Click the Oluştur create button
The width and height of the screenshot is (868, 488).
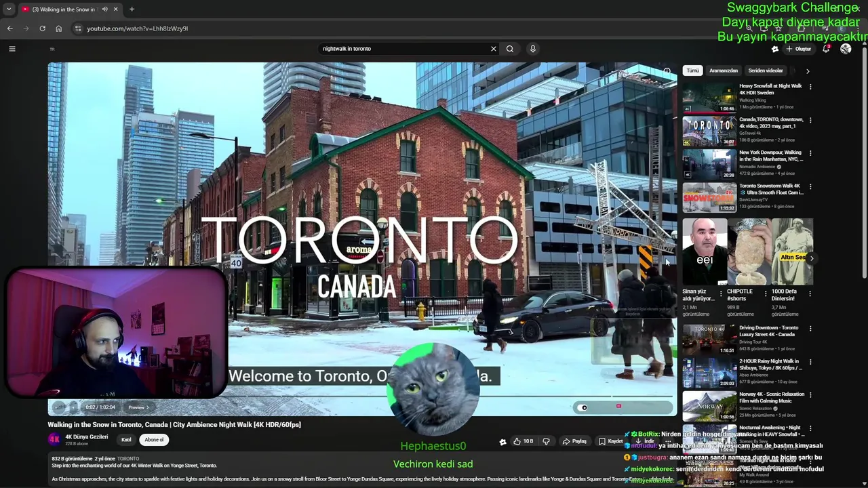pyautogui.click(x=799, y=49)
